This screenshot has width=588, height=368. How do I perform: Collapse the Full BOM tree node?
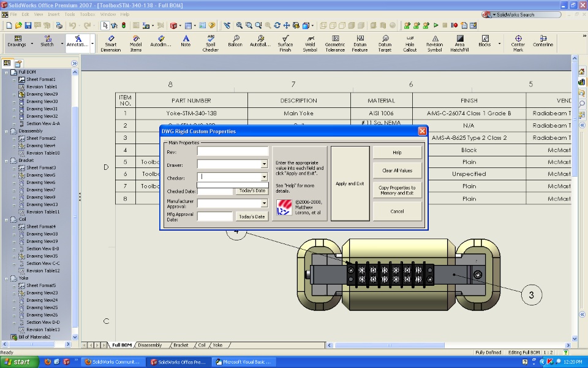pos(6,72)
